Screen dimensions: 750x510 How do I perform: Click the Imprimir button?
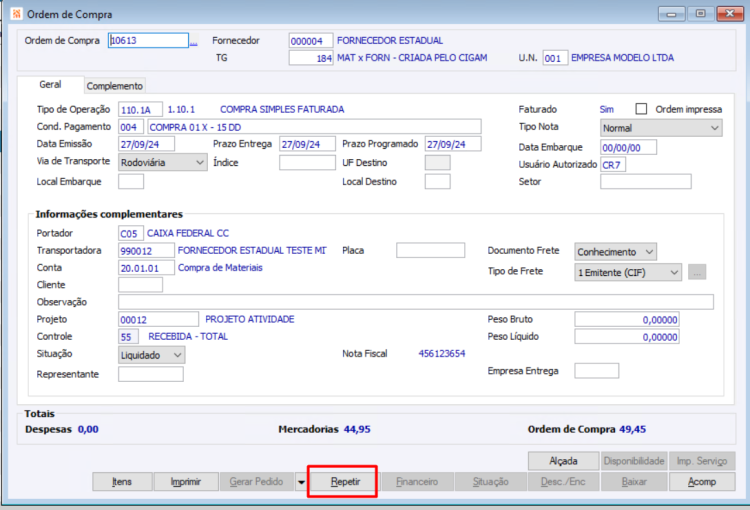pyautogui.click(x=186, y=482)
